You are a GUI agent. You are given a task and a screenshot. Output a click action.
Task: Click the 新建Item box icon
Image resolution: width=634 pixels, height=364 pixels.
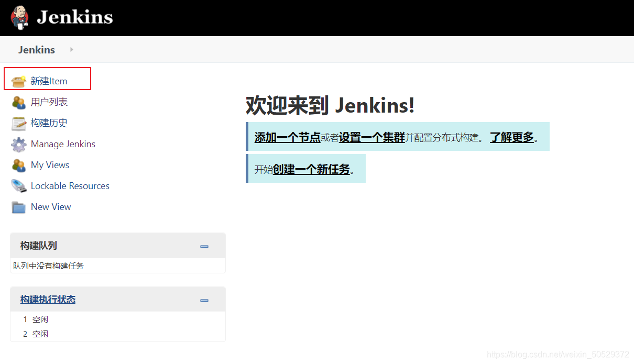(19, 81)
